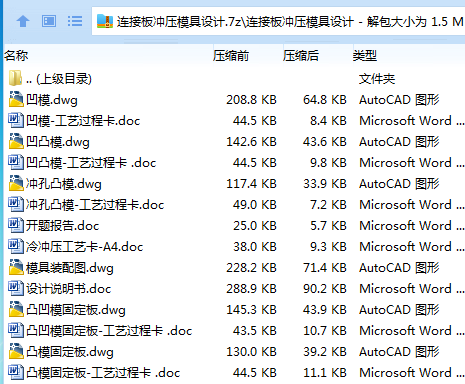Click the Word icon for 凸凹模固定板-工艺过程卡 .doc
465x384 pixels.
coord(16,330)
